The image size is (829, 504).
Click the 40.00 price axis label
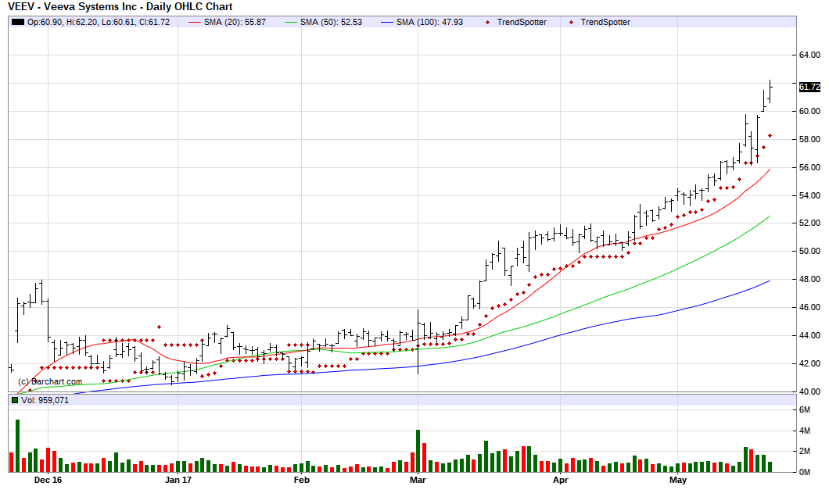click(809, 391)
